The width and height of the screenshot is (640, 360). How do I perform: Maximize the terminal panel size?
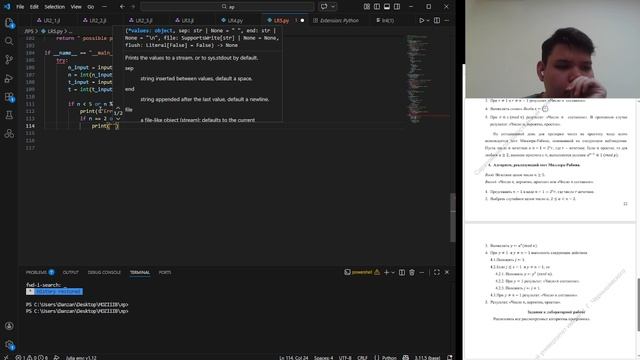(x=437, y=272)
